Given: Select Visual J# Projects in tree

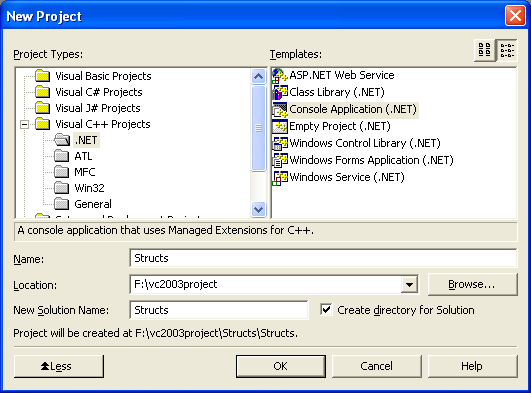Looking at the screenshot, I should [x=98, y=108].
